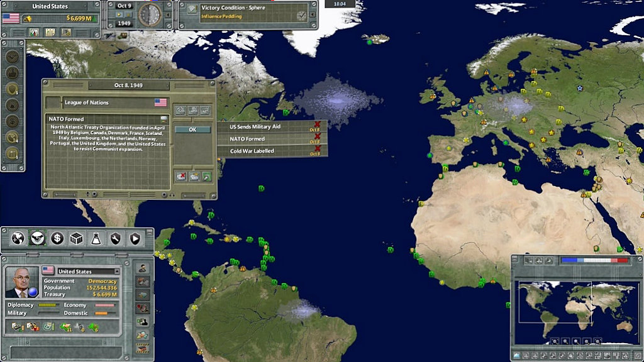Open the Production crate icon

click(x=76, y=238)
